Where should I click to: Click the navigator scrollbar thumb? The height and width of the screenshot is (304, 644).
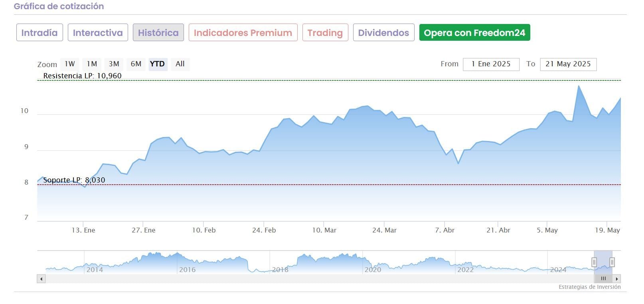click(603, 279)
